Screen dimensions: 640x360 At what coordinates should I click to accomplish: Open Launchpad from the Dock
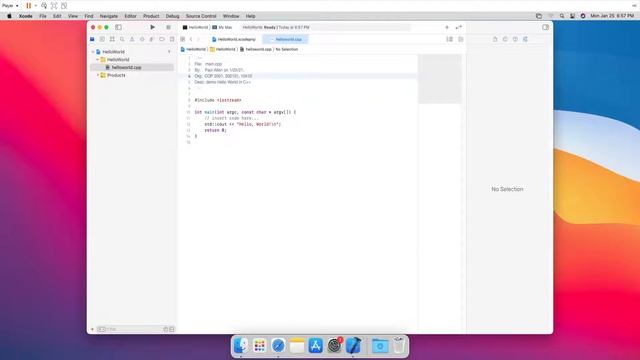coord(260,346)
